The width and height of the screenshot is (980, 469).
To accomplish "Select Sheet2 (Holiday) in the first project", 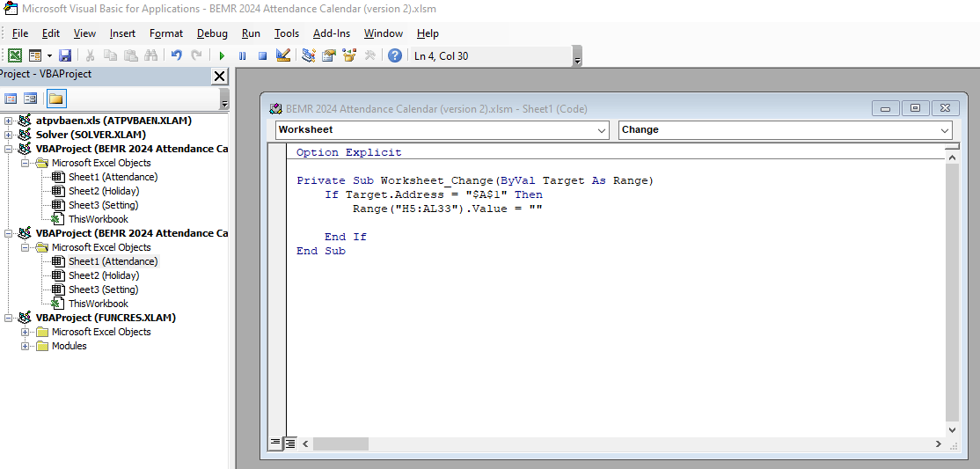I will click(104, 191).
